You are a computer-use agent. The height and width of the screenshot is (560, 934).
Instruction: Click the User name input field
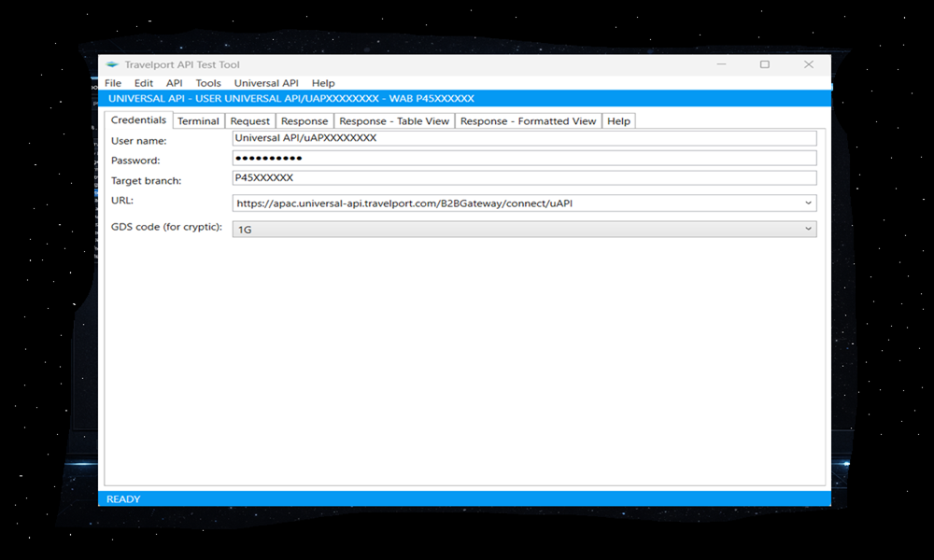coord(524,138)
